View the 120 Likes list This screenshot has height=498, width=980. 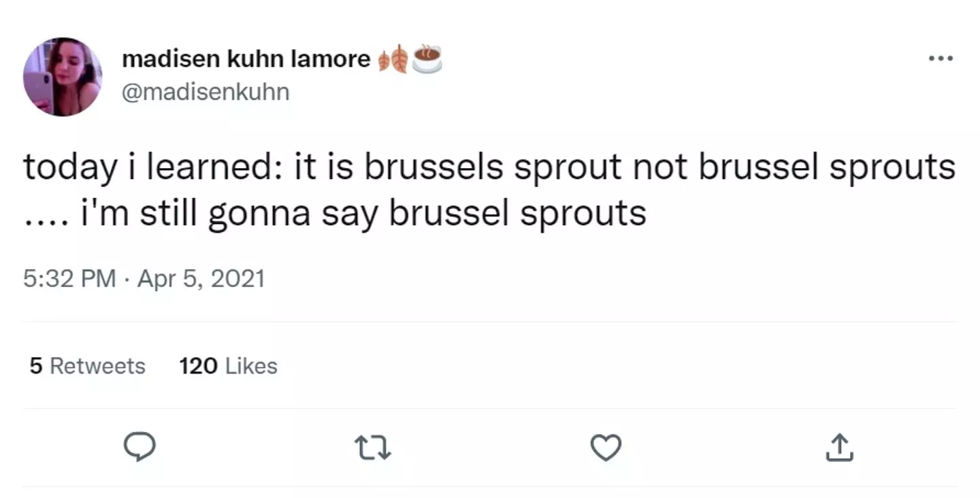pos(228,366)
